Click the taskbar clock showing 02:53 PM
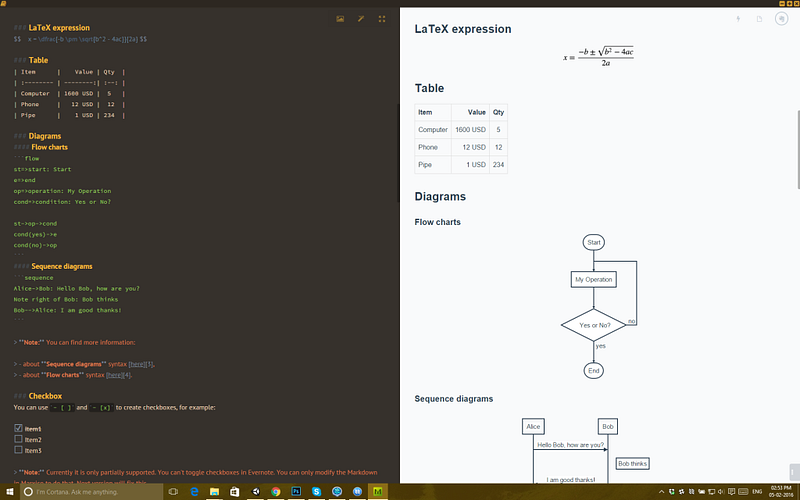Viewport: 800px width, 500px height. point(781,492)
